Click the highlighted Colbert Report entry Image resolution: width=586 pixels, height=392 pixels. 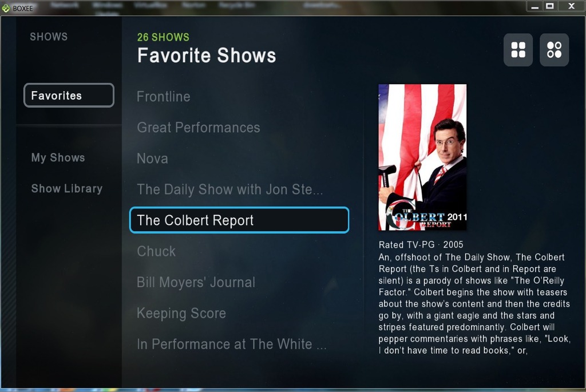(239, 220)
